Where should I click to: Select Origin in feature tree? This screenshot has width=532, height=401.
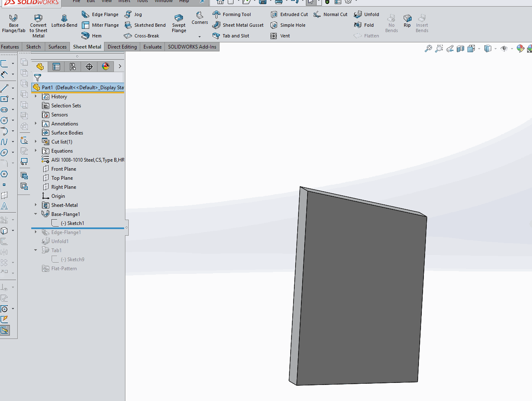click(x=53, y=196)
